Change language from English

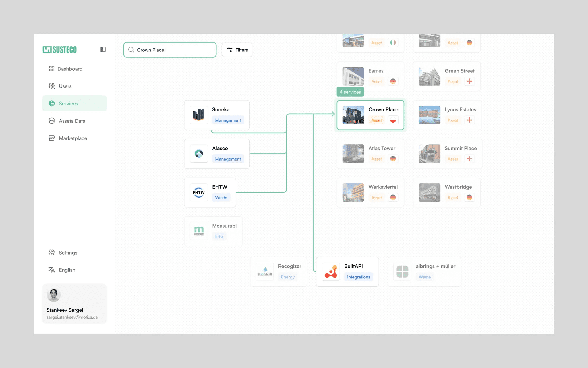point(67,270)
